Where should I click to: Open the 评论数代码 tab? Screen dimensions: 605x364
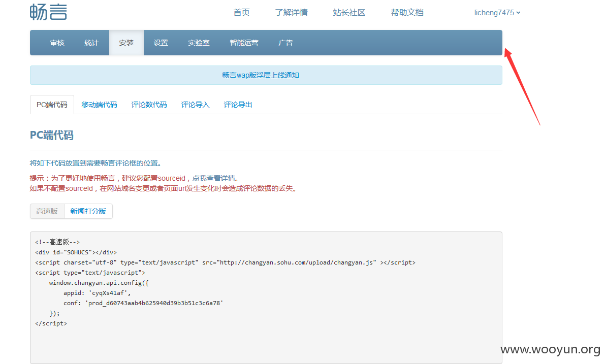(149, 105)
